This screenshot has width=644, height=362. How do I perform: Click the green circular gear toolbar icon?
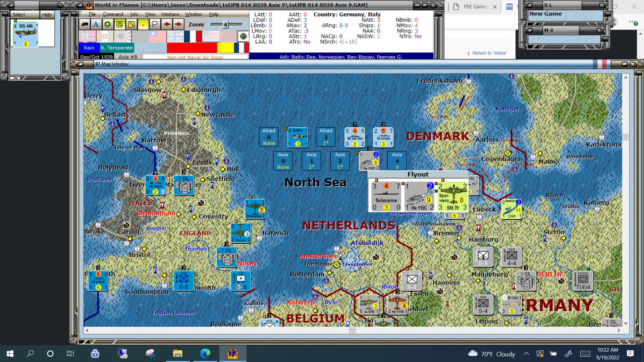pos(108,24)
